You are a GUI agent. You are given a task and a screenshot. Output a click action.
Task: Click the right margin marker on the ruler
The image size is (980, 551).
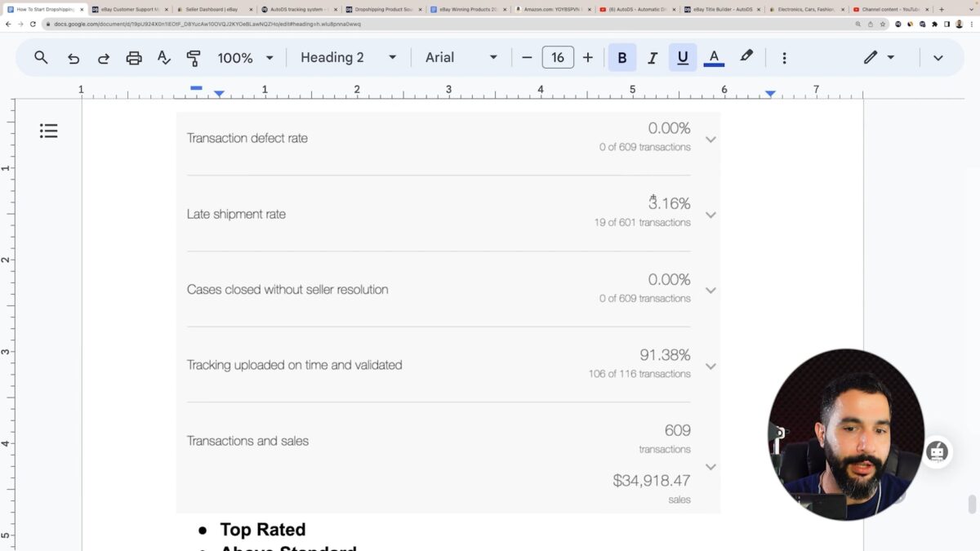pos(770,95)
